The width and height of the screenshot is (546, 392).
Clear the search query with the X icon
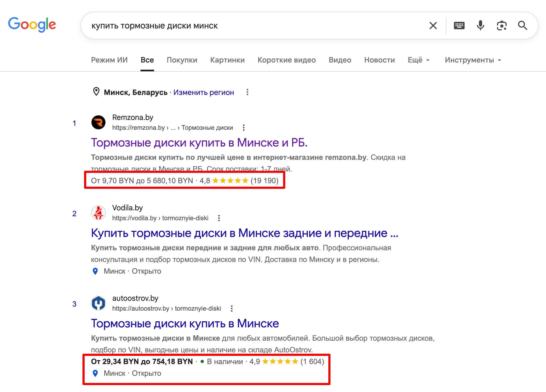[x=433, y=26]
